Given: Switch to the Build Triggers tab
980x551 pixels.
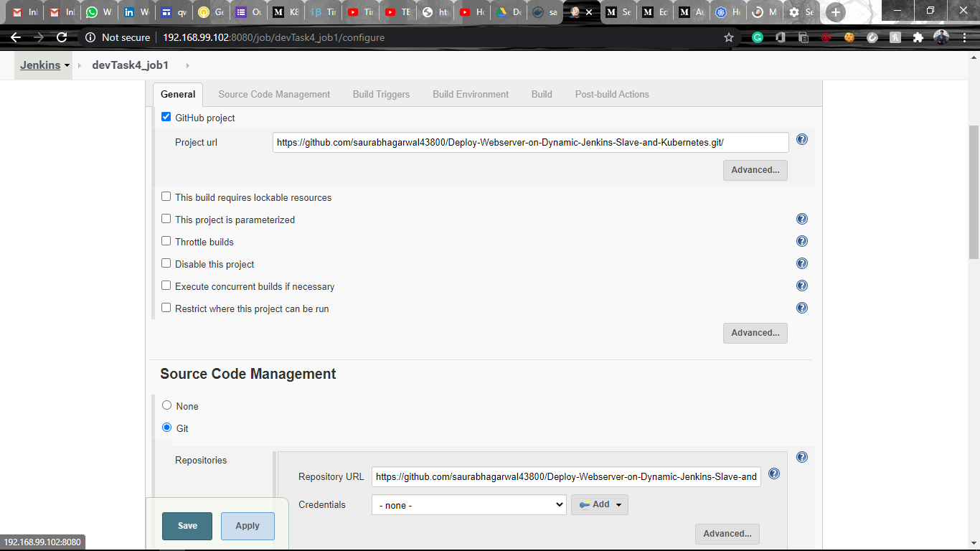Looking at the screenshot, I should pos(381,94).
